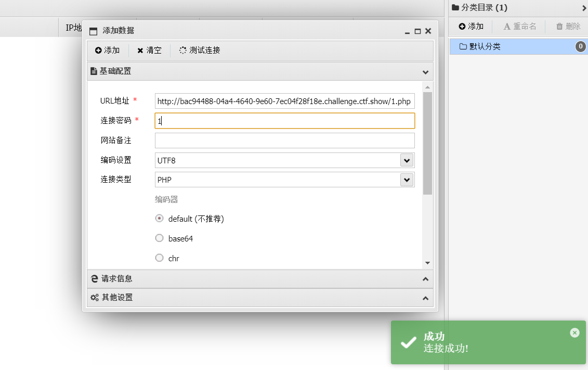This screenshot has width=588, height=370.
Task: Collapse the 分类目录 panel arrow
Action: [x=584, y=7]
